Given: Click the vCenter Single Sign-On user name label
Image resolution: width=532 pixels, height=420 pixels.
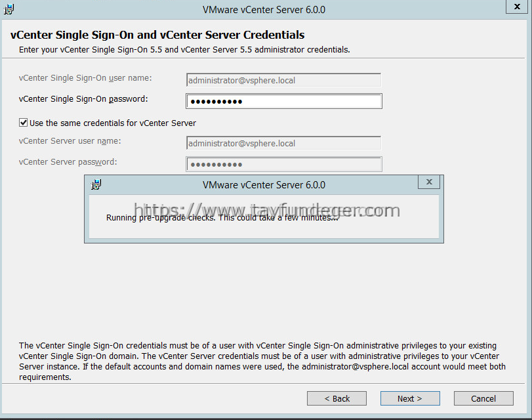Looking at the screenshot, I should 85,77.
